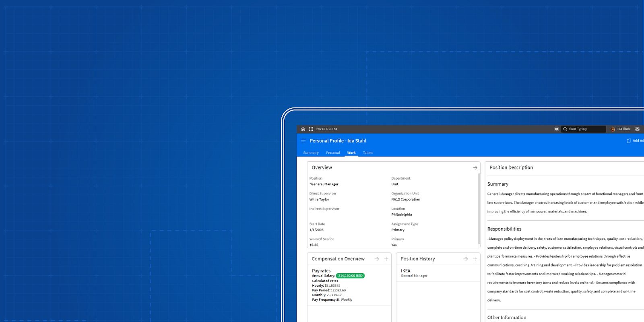The width and height of the screenshot is (644, 322).
Task: Click the square icon left of search
Action: [556, 129]
